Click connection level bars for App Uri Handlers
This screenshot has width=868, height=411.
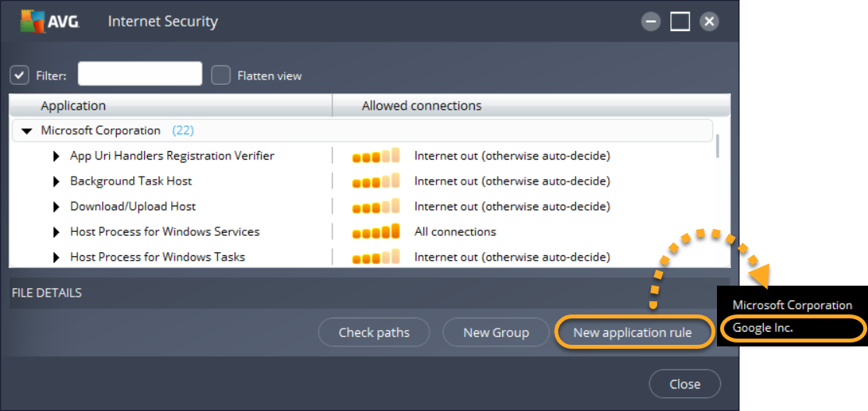point(376,156)
